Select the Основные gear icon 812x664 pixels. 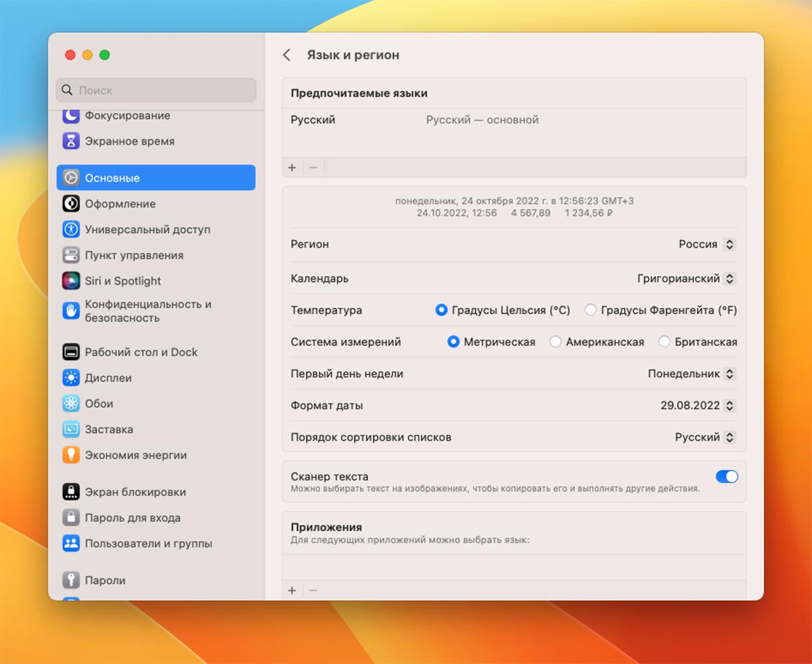(71, 178)
